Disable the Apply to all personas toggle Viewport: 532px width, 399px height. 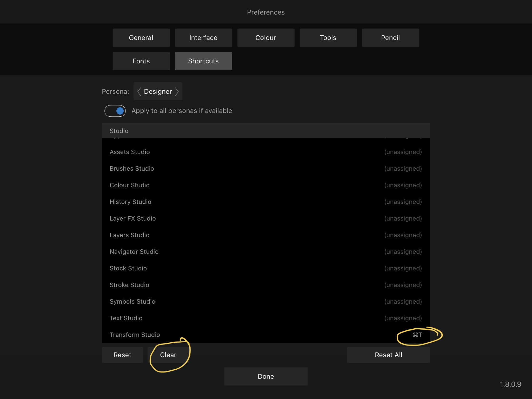[115, 111]
